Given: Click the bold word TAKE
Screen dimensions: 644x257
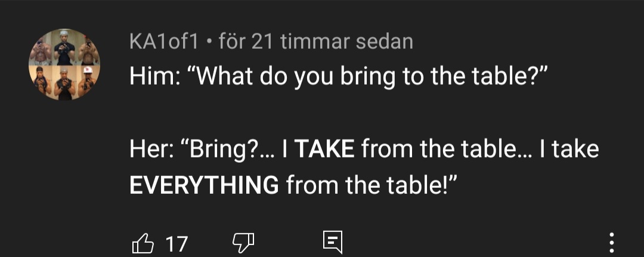Looking at the screenshot, I should (x=324, y=149).
